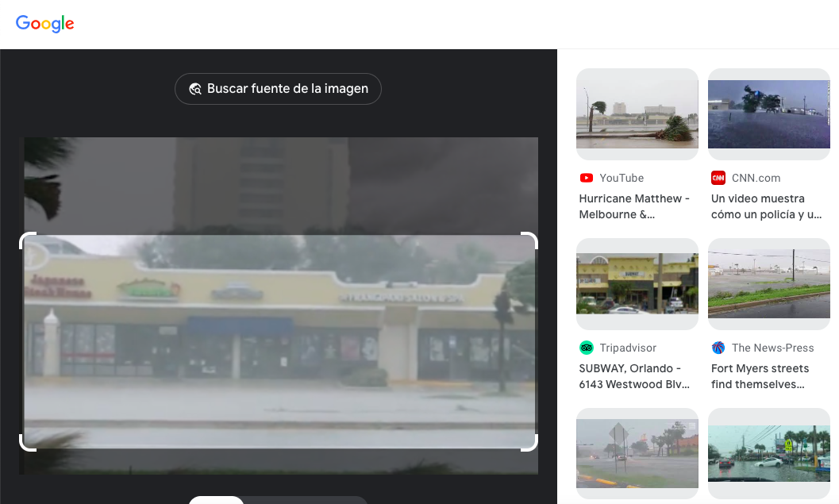
Task: Open the CNN 'Un video muestra cómo' link
Action: [766, 206]
